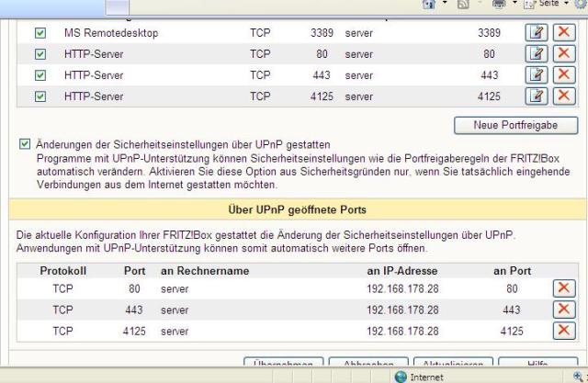Image resolution: width=588 pixels, height=383 pixels.
Task: Delete the HTTP-Server rule for port 4125
Action: (x=564, y=96)
